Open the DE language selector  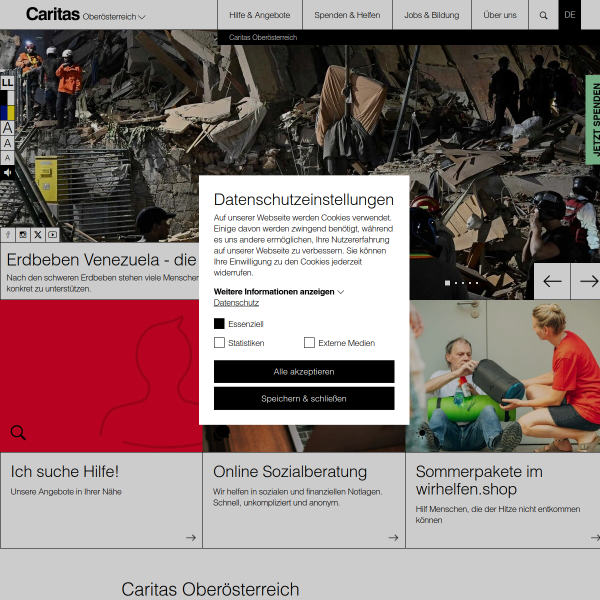pos(569,15)
